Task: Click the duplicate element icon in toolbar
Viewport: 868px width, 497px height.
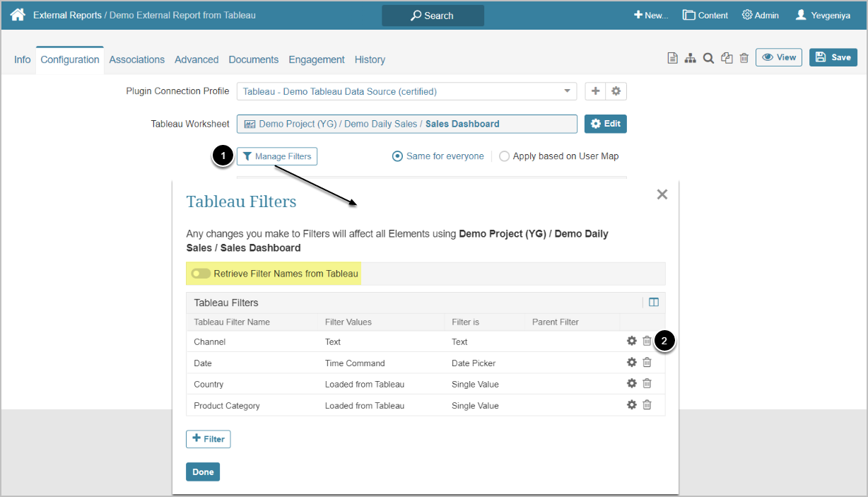Action: (727, 58)
